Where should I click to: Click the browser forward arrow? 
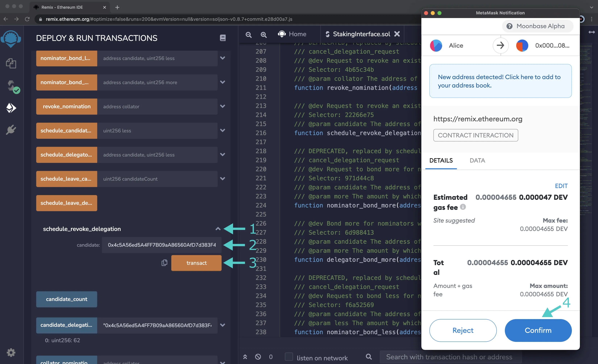(x=16, y=19)
